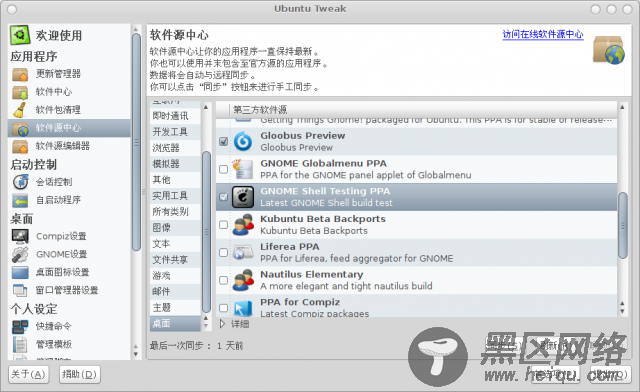
Task: Select the 文件共享 category
Action: [x=175, y=260]
